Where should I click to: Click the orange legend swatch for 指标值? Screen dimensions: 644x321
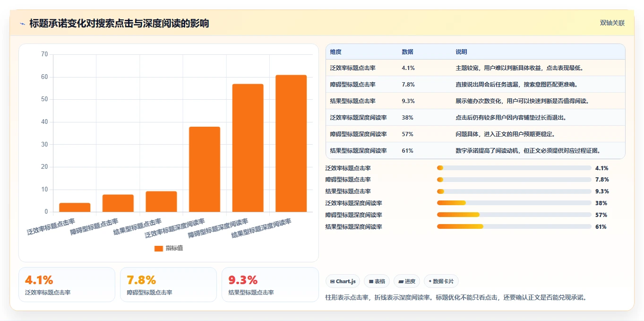coord(159,248)
